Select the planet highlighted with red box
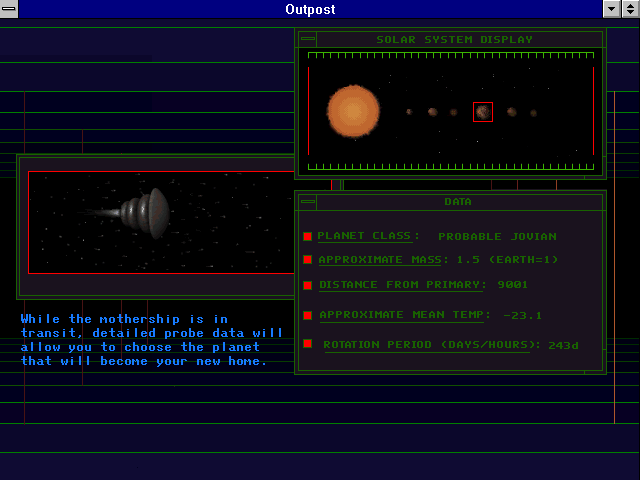The width and height of the screenshot is (640, 480). [x=483, y=112]
